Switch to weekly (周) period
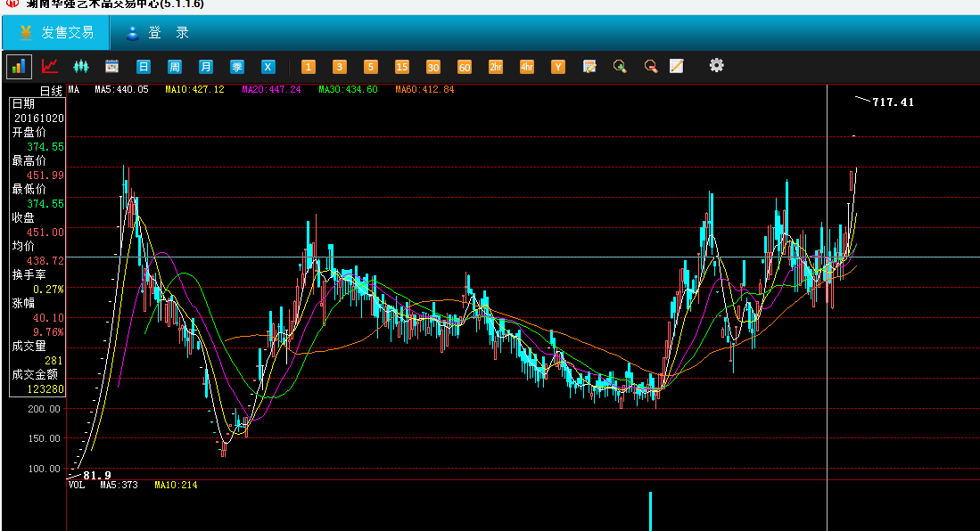The width and height of the screenshot is (980, 531). (175, 67)
